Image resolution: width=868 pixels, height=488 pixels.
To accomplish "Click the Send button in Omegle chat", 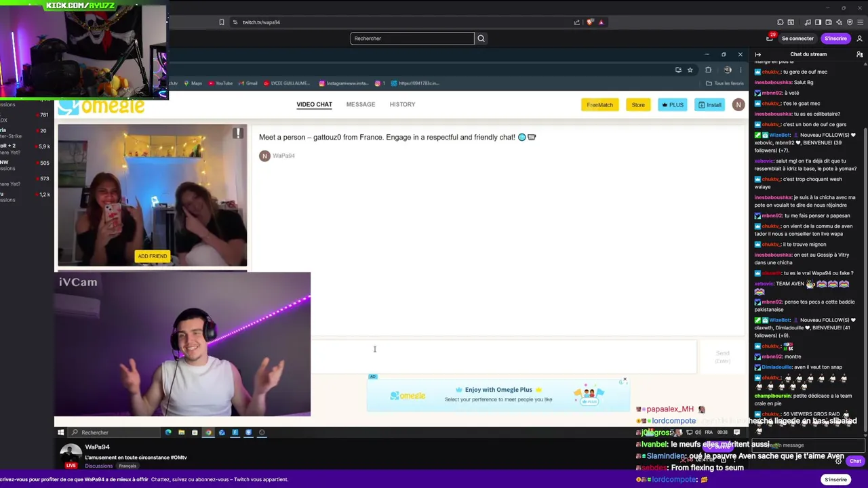I will tap(722, 357).
